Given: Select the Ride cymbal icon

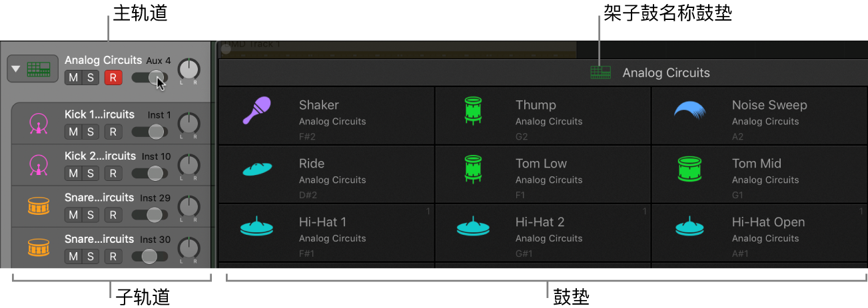Looking at the screenshot, I should [256, 169].
